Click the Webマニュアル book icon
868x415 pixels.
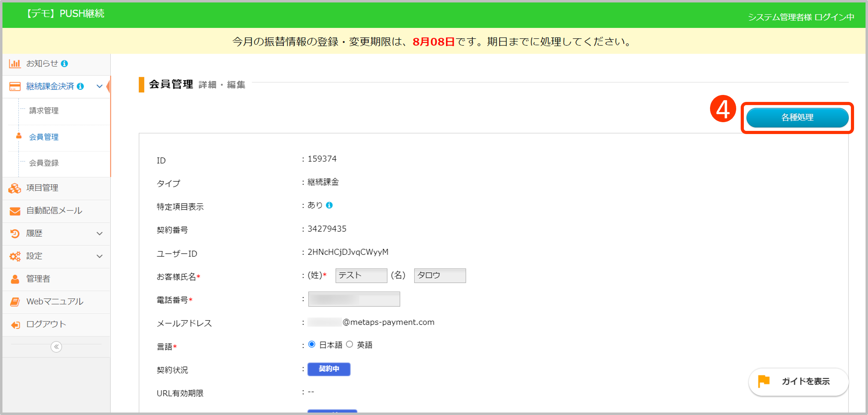click(15, 302)
